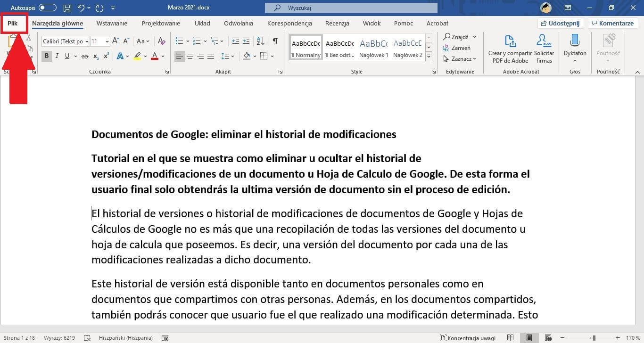Switch to the Projektowanie tab
Screen dimensions: 644x343
click(161, 23)
